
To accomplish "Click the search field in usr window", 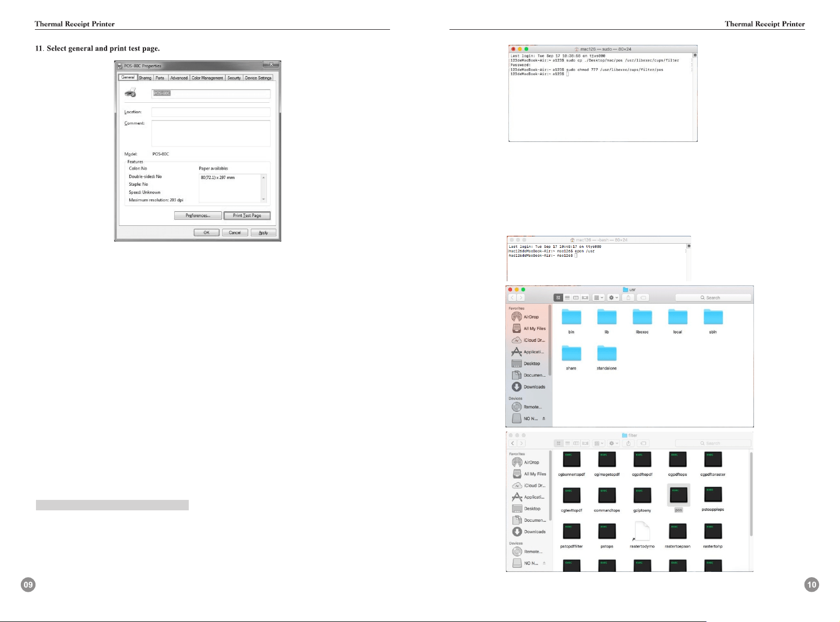I will [713, 297].
